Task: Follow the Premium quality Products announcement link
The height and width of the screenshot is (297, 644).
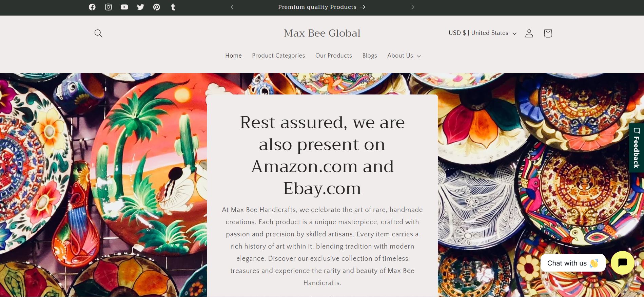Action: coord(322,7)
